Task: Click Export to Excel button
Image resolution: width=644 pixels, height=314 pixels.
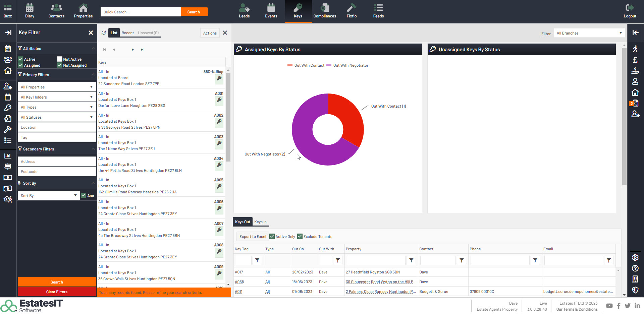Action: (253, 237)
